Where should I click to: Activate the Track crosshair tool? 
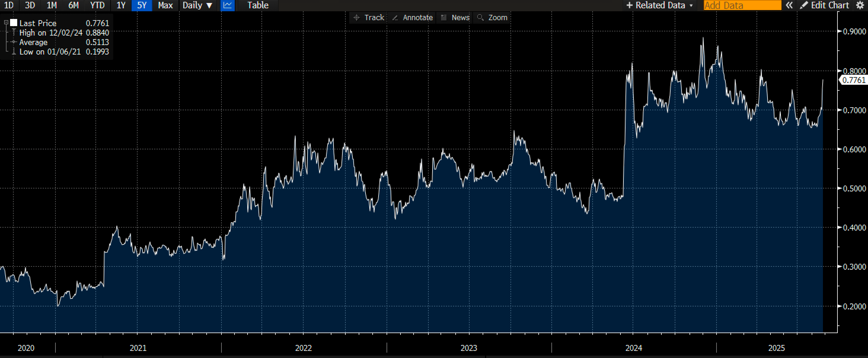click(369, 17)
